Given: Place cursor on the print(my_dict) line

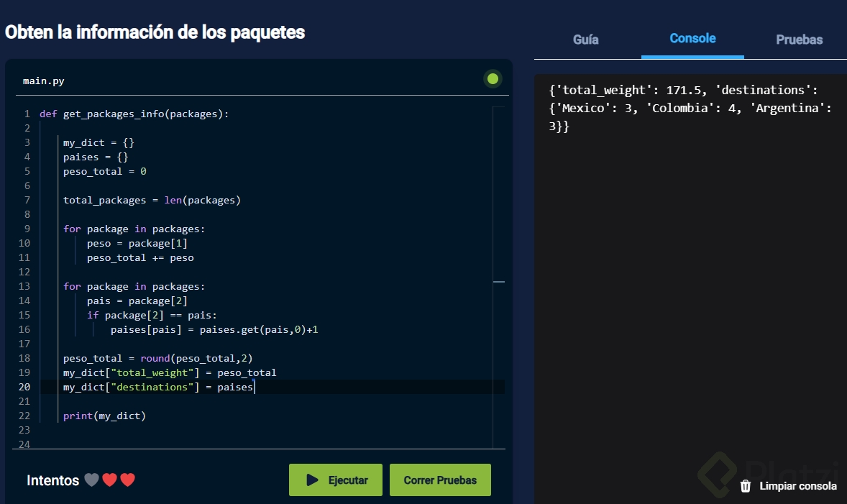Looking at the screenshot, I should point(104,416).
